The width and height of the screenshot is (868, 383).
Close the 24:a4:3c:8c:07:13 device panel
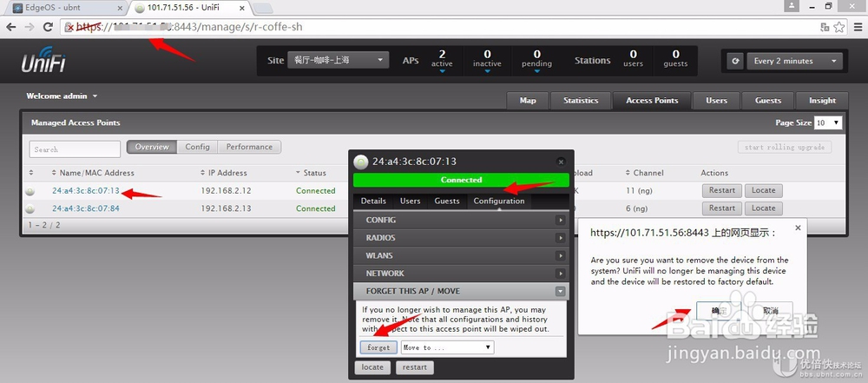point(561,162)
